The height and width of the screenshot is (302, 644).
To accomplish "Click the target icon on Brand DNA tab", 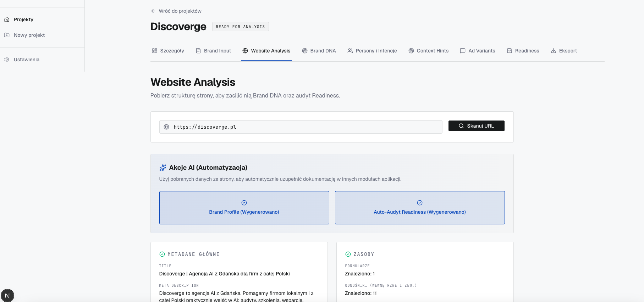I will pos(305,51).
